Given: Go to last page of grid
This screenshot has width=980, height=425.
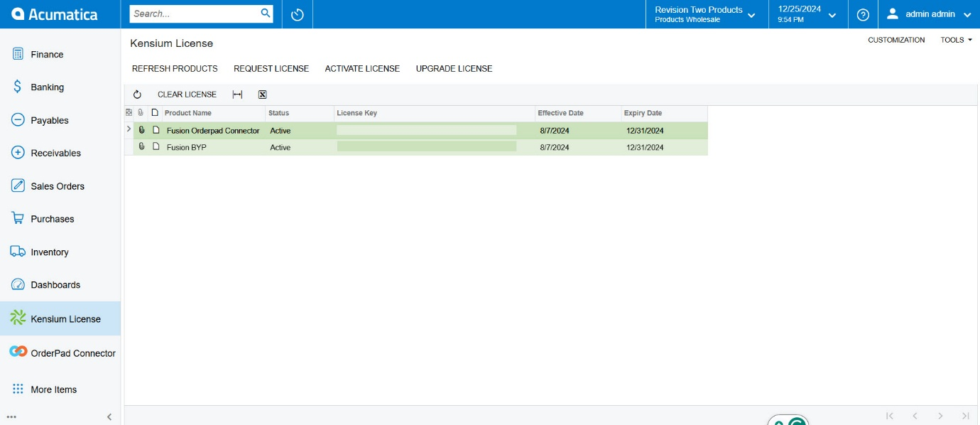Looking at the screenshot, I should (965, 416).
